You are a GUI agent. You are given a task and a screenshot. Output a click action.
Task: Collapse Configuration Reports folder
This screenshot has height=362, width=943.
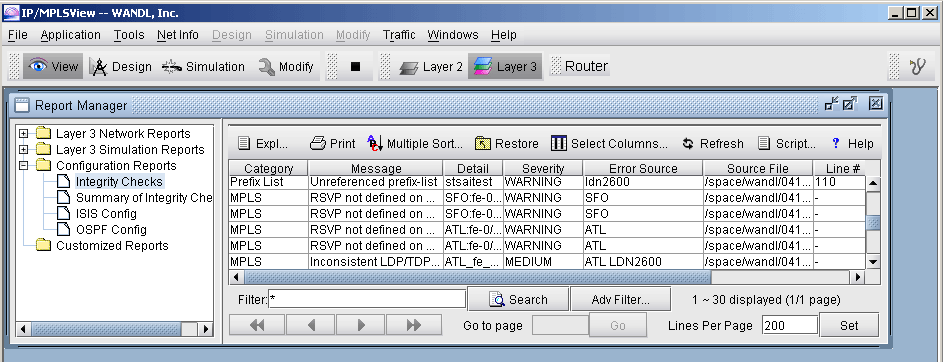pos(23,165)
